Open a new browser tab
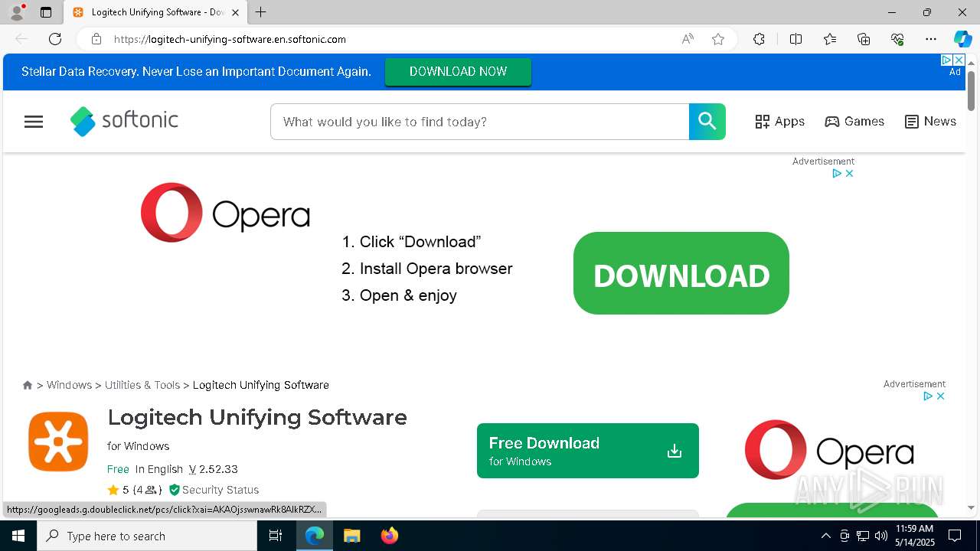The width and height of the screenshot is (980, 551). click(261, 12)
